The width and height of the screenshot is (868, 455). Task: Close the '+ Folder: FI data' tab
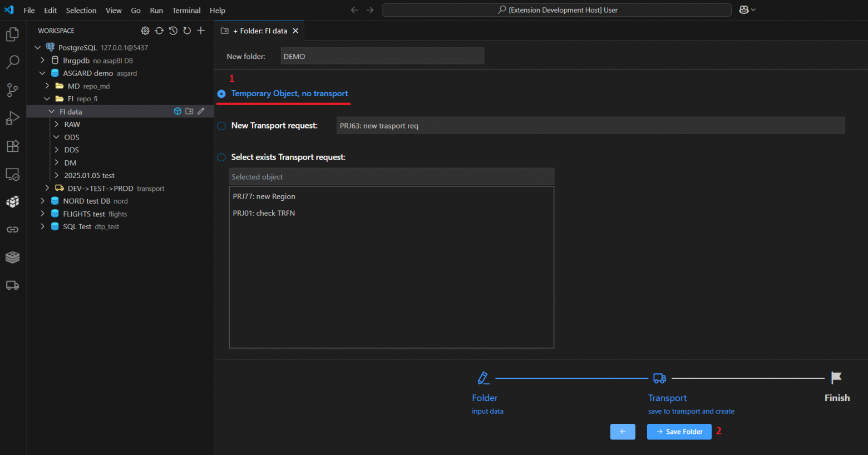click(x=295, y=31)
